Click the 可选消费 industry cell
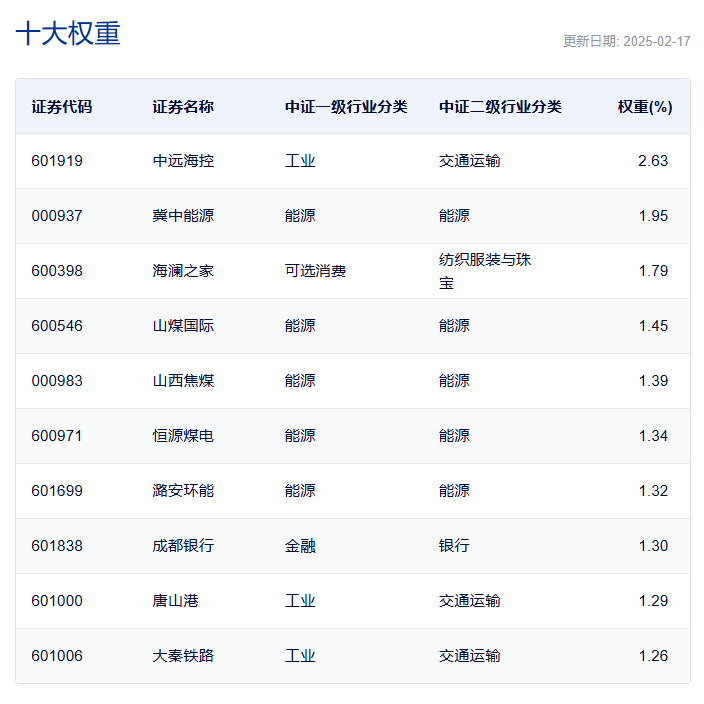Image resolution: width=704 pixels, height=704 pixels. tap(315, 271)
